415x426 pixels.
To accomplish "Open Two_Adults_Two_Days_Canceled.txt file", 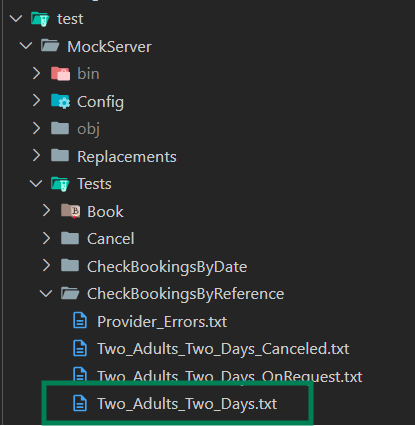I will 223,349.
